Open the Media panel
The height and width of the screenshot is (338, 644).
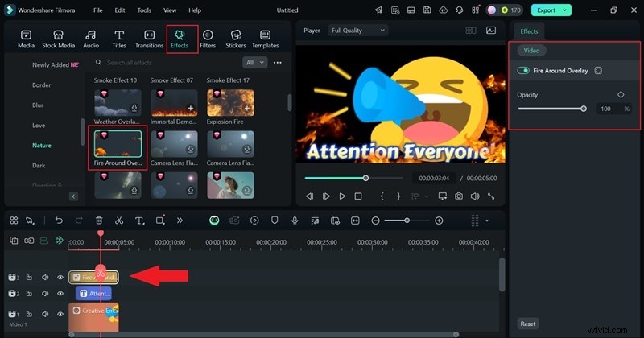tap(26, 39)
